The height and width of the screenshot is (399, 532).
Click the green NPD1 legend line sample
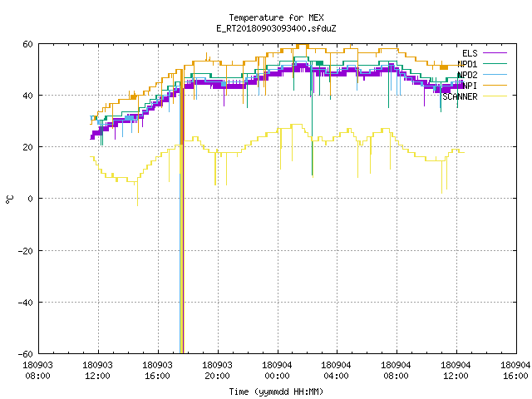click(495, 64)
